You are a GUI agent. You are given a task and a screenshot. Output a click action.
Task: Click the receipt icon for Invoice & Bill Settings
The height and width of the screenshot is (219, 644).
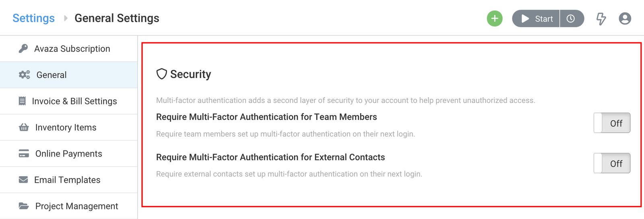click(x=22, y=101)
